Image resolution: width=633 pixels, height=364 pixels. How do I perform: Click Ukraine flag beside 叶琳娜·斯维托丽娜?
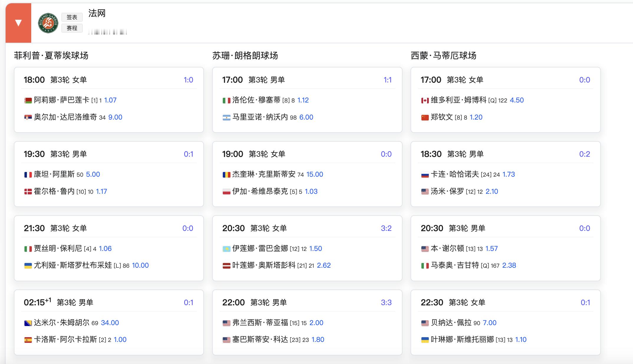pos(425,340)
